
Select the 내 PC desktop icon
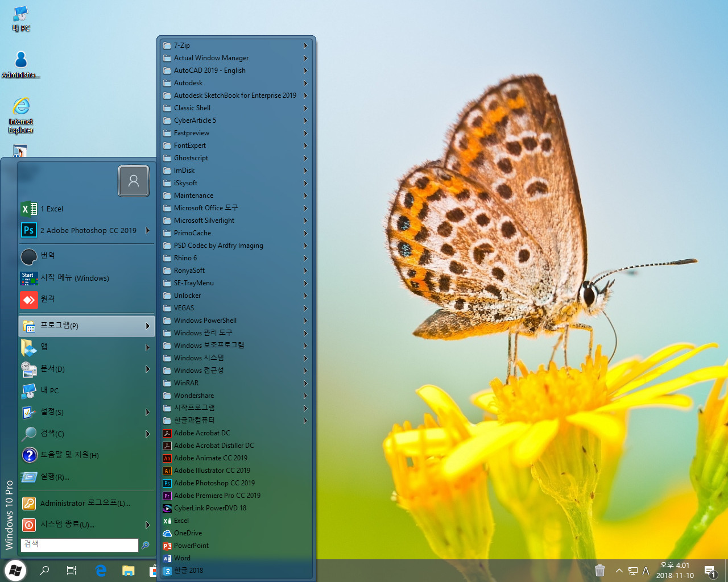click(21, 19)
